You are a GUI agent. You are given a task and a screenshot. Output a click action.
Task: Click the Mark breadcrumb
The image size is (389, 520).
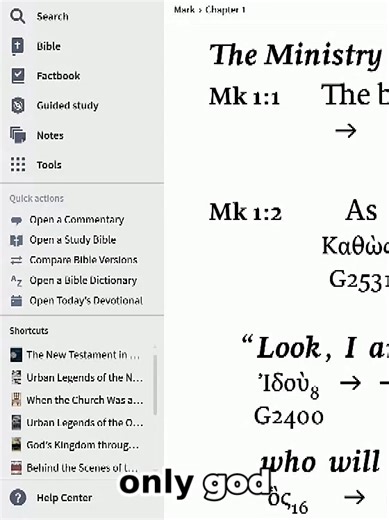click(x=184, y=10)
